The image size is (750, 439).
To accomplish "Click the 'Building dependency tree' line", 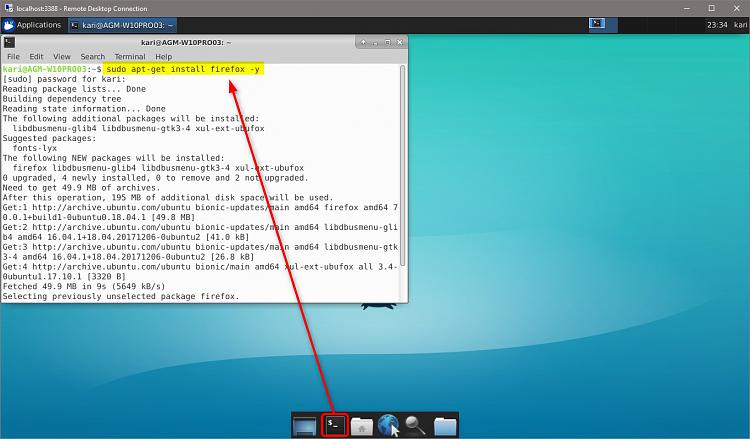I will point(62,99).
